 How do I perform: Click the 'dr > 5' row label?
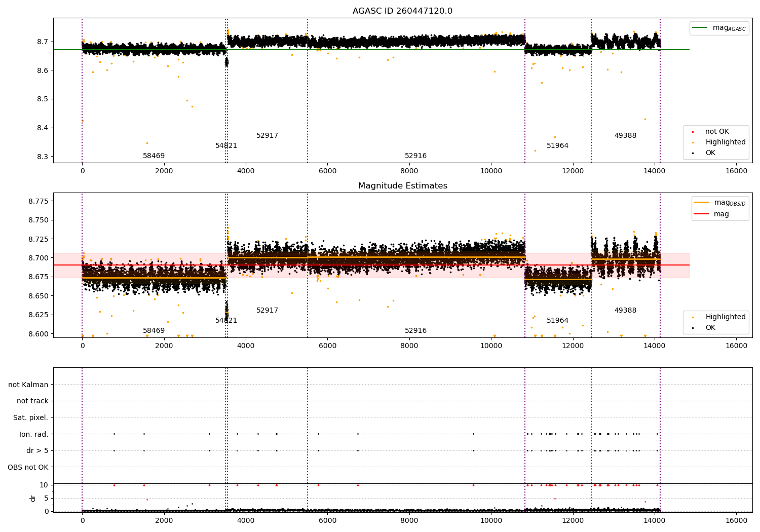(37, 451)
